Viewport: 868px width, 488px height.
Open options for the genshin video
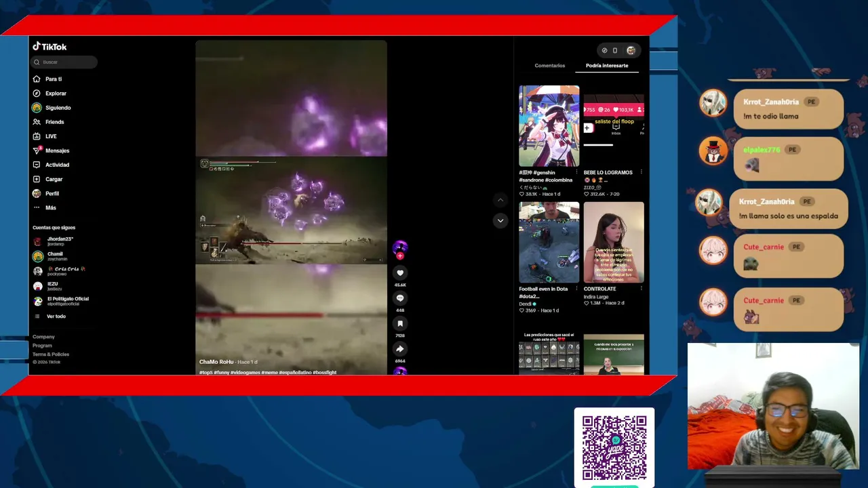(576, 172)
